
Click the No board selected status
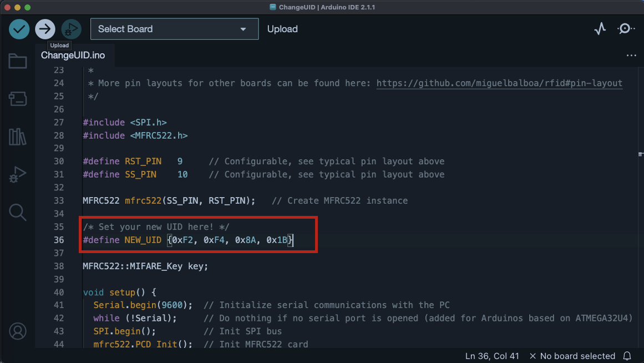[572, 356]
